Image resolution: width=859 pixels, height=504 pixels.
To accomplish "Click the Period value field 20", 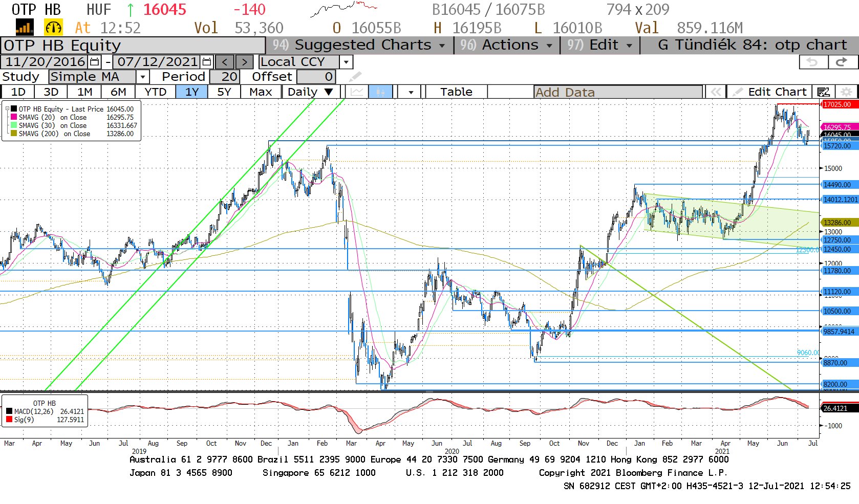I will point(224,77).
